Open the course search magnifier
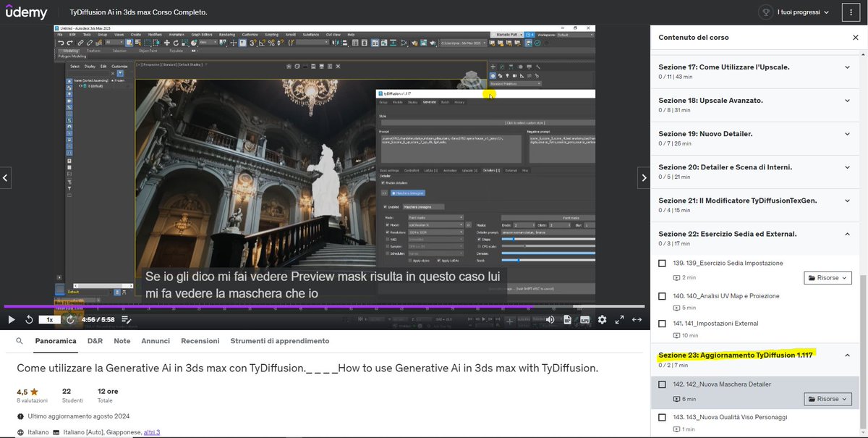The width and height of the screenshot is (868, 438). [18, 340]
